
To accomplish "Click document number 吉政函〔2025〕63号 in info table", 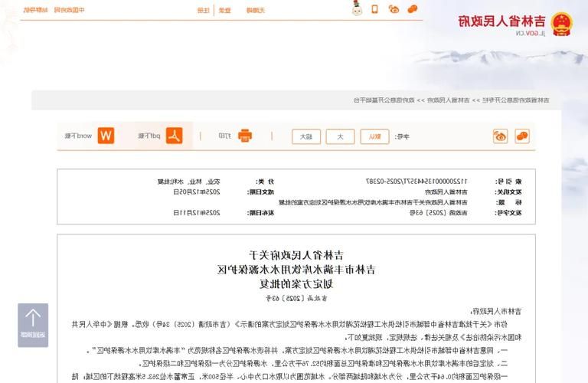I will (439, 213).
